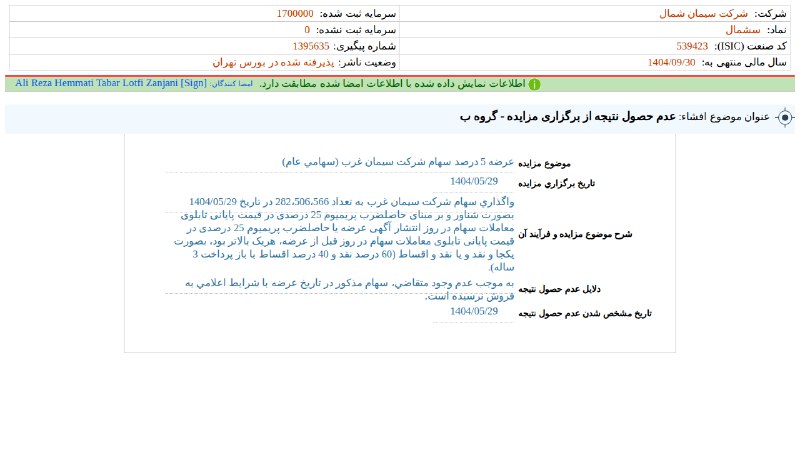Click label تاریخ برگزاری مزایده
The image size is (800, 450).
point(557,184)
